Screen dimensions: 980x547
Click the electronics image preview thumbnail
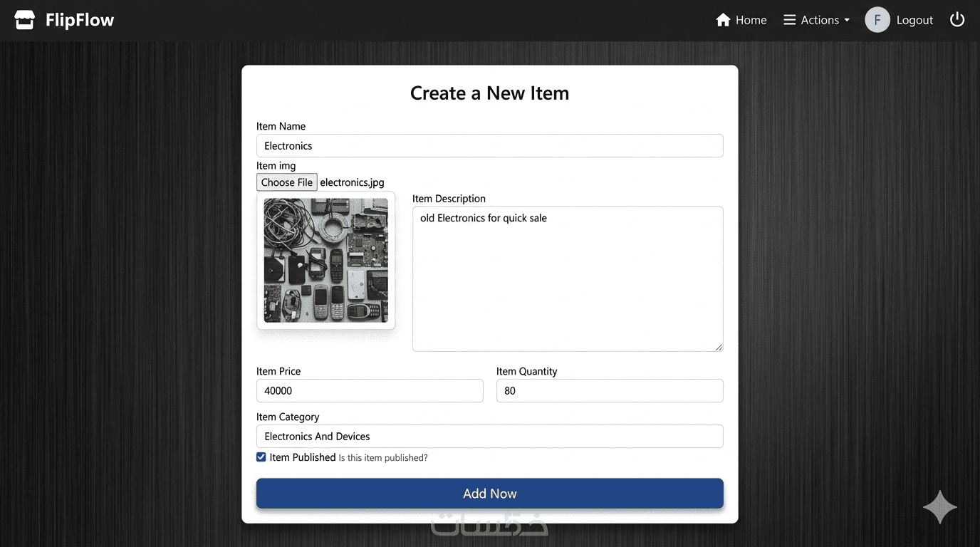tap(325, 260)
